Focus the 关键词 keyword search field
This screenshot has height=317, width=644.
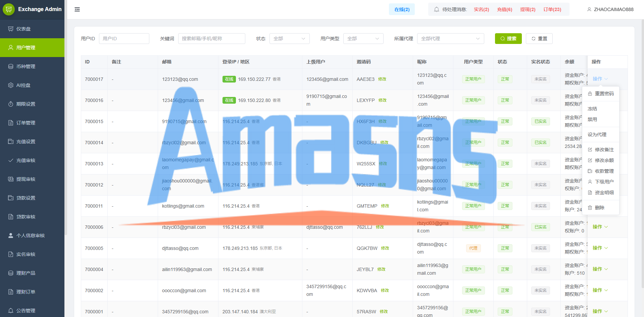(x=211, y=39)
